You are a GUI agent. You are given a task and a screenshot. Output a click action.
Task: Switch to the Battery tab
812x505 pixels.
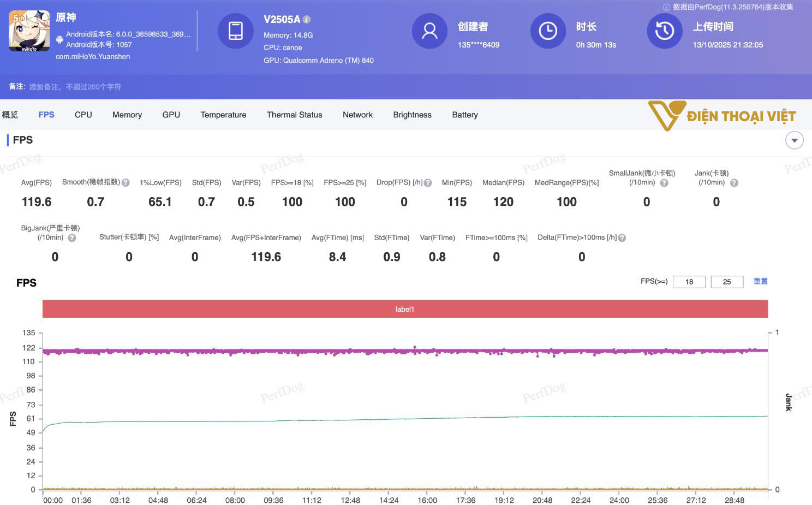(x=464, y=115)
